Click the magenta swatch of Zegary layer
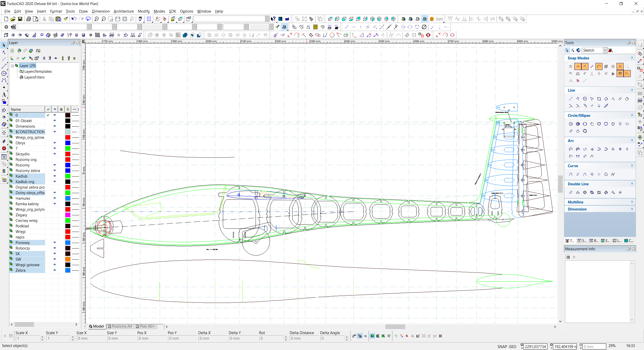The height and width of the screenshot is (350, 644). 68,215
